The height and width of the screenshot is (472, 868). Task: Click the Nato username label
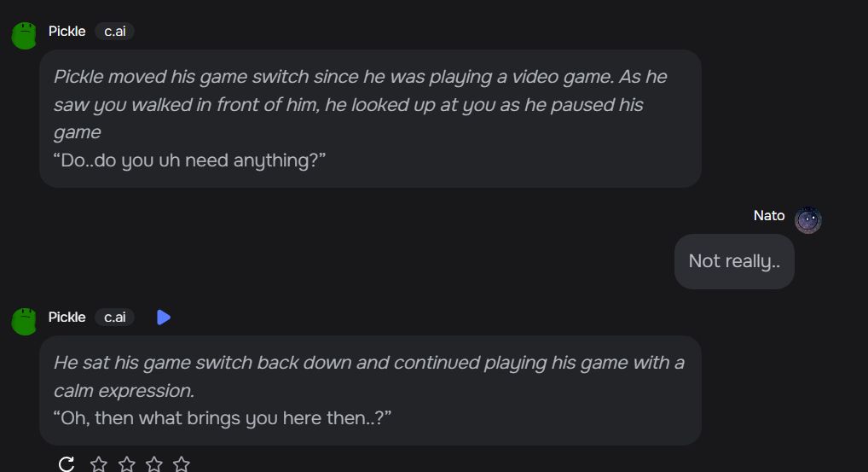click(769, 215)
